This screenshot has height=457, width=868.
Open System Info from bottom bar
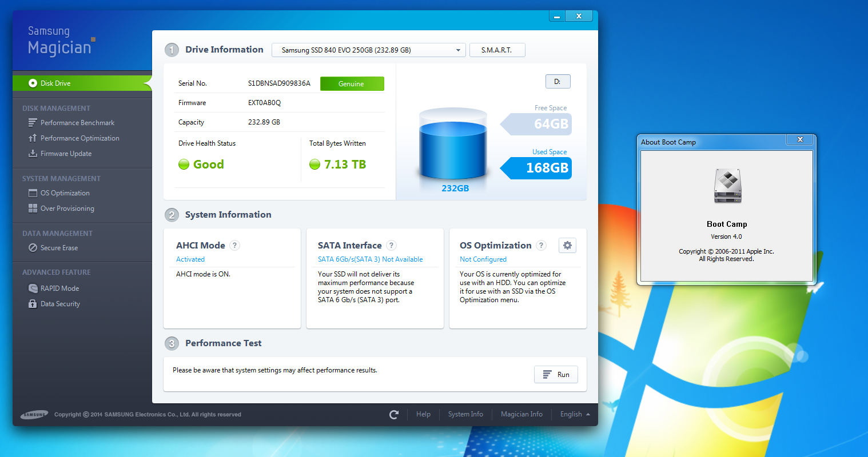pos(465,415)
